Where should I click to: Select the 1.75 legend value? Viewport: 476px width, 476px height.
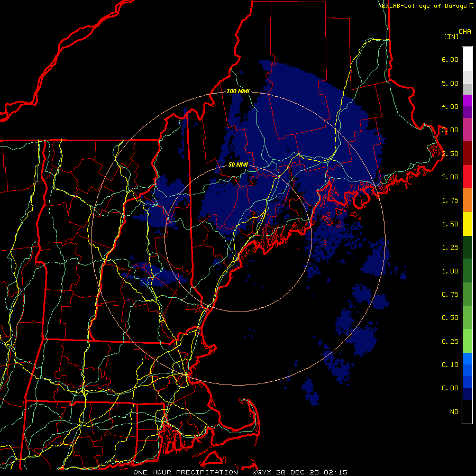pos(450,200)
